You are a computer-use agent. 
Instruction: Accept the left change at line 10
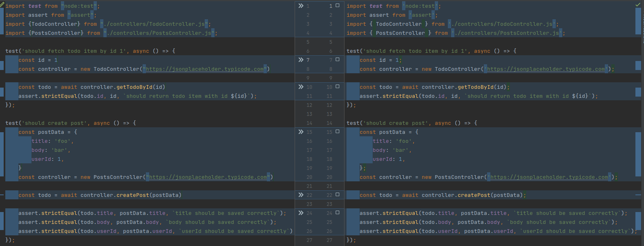coord(301,87)
